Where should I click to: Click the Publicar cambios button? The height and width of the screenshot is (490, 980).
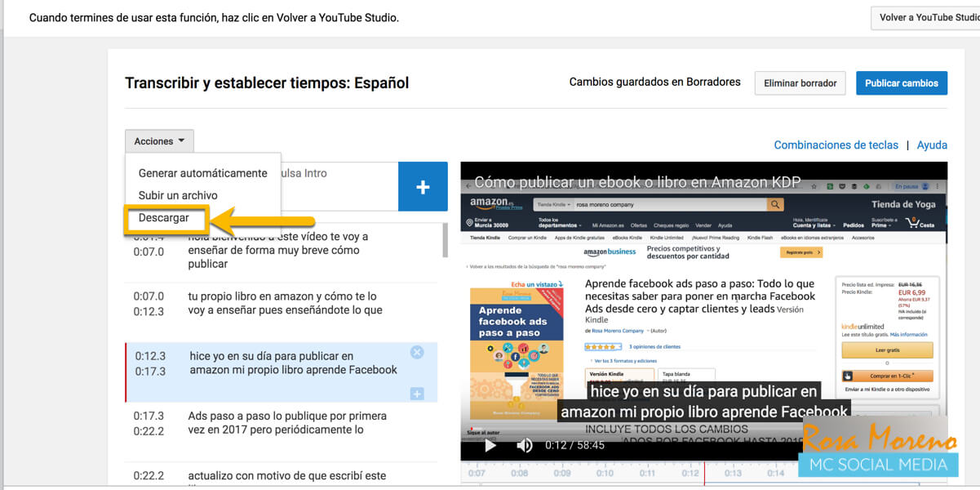[902, 82]
